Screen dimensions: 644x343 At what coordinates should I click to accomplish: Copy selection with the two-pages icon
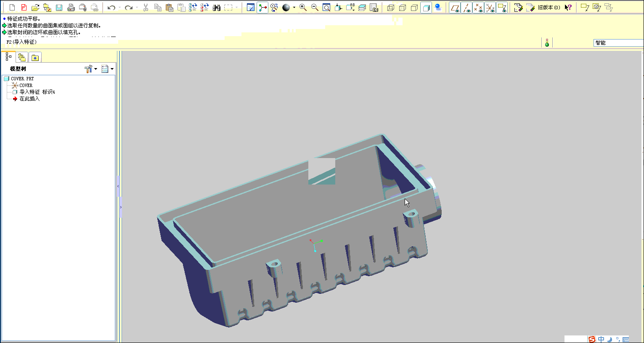point(158,8)
